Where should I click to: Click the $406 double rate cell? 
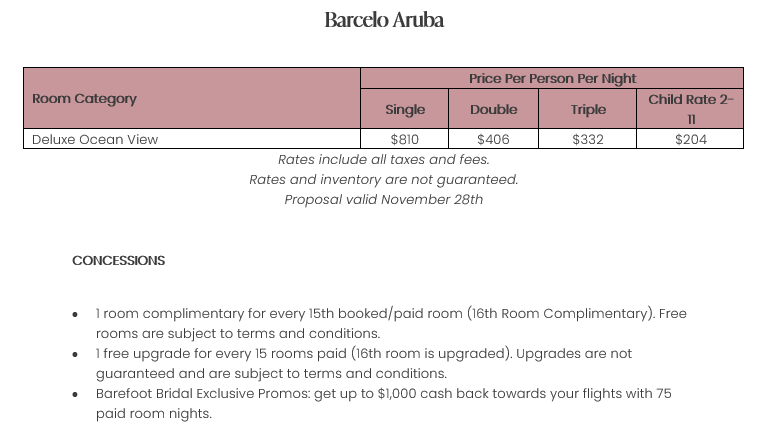(494, 140)
